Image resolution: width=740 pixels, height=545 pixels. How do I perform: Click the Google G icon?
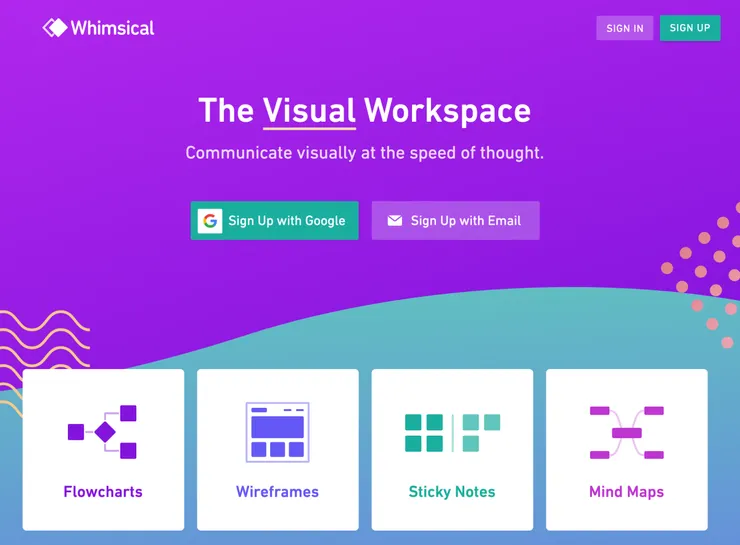tap(210, 221)
